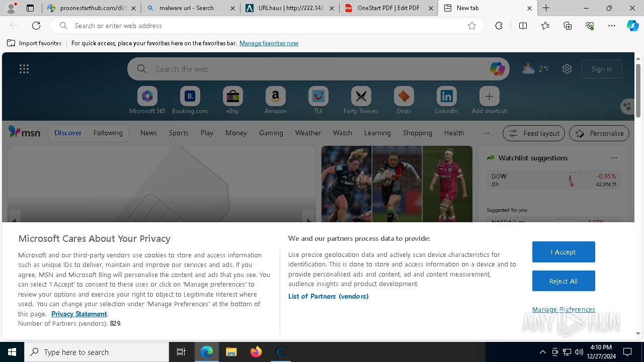
Task: Open the Sports category
Action: 179,133
